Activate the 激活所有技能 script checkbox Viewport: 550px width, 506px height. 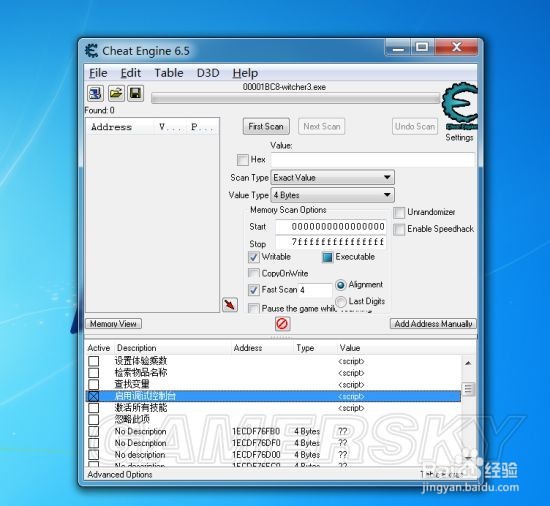(x=94, y=408)
